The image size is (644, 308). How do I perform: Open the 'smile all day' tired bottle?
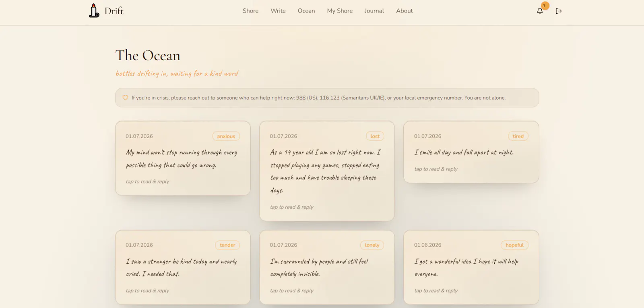[x=471, y=152]
